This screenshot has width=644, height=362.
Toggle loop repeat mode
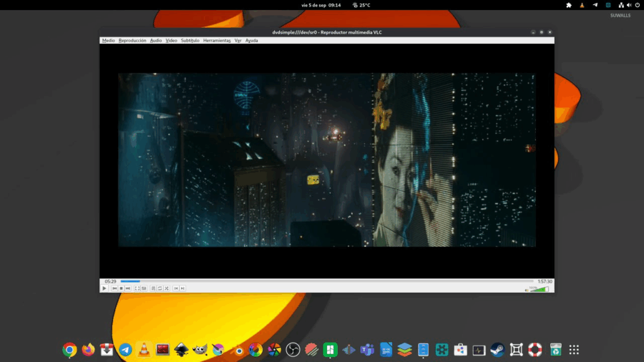pyautogui.click(x=160, y=288)
